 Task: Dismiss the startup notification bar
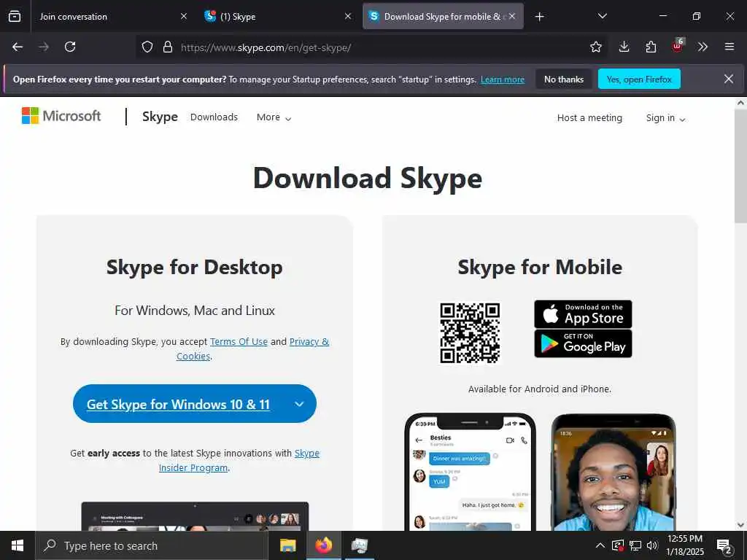[729, 79]
